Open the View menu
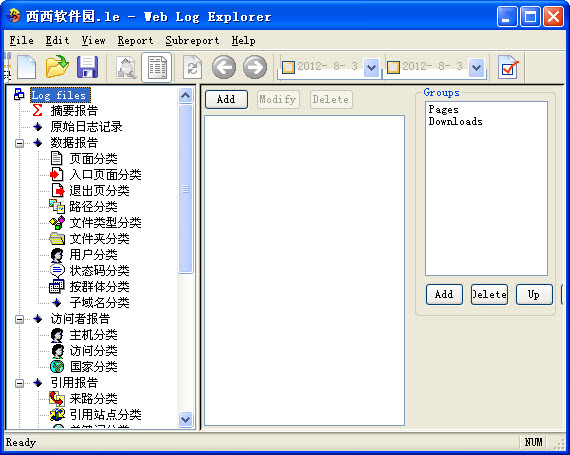The image size is (570, 455). tap(93, 40)
